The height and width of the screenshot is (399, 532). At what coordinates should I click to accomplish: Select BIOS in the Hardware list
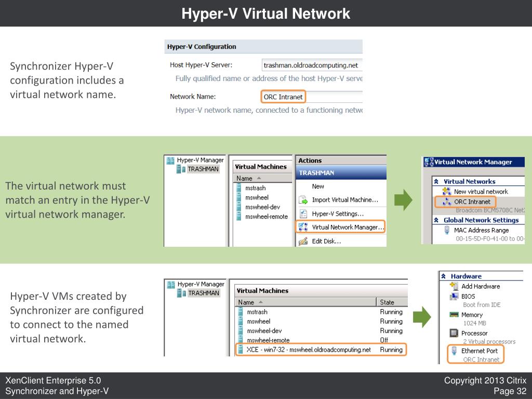click(468, 296)
